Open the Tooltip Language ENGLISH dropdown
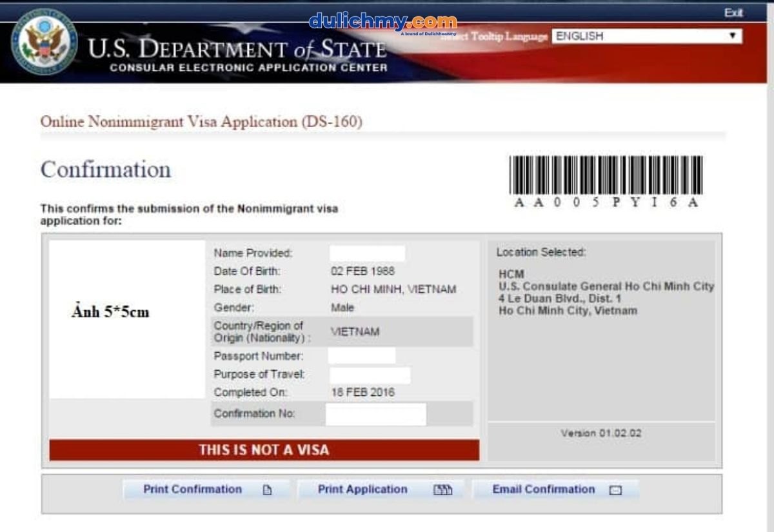 pyautogui.click(x=639, y=37)
